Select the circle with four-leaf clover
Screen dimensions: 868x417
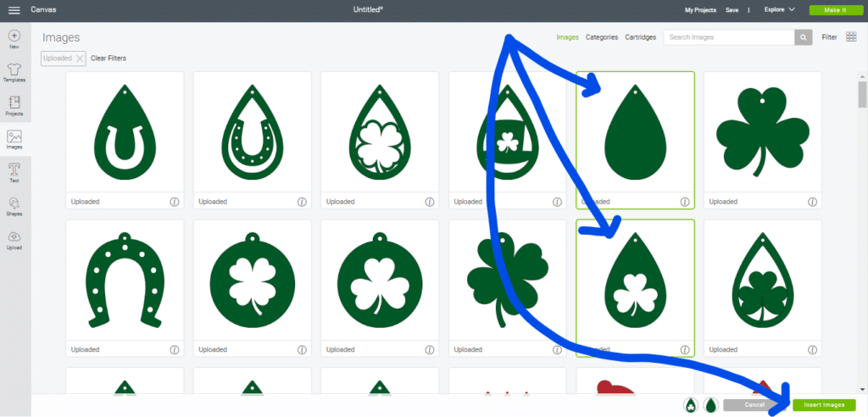(x=253, y=281)
